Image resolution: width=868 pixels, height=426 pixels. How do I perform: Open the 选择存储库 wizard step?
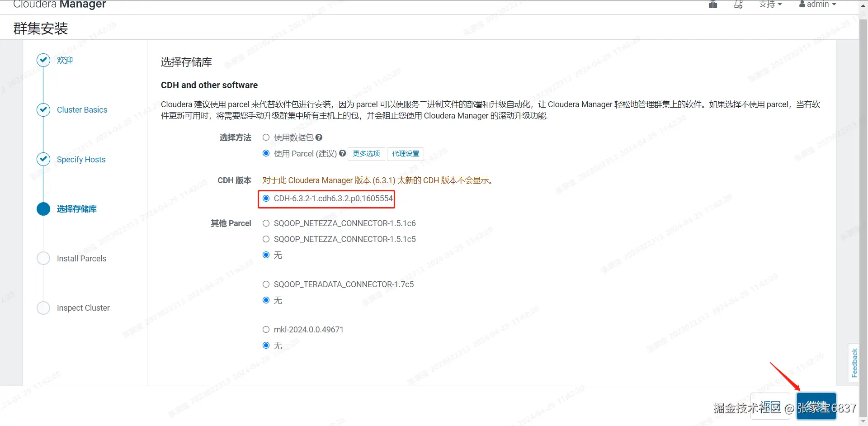(x=76, y=209)
